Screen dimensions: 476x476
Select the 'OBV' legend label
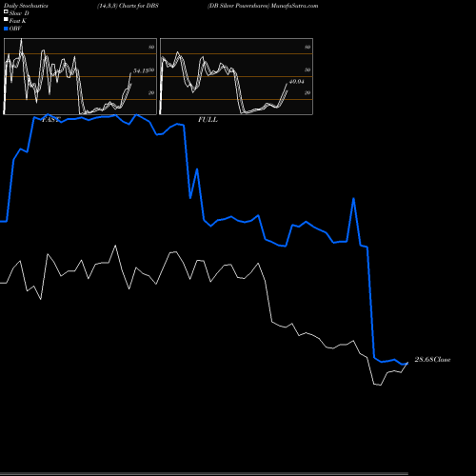click(x=15, y=29)
